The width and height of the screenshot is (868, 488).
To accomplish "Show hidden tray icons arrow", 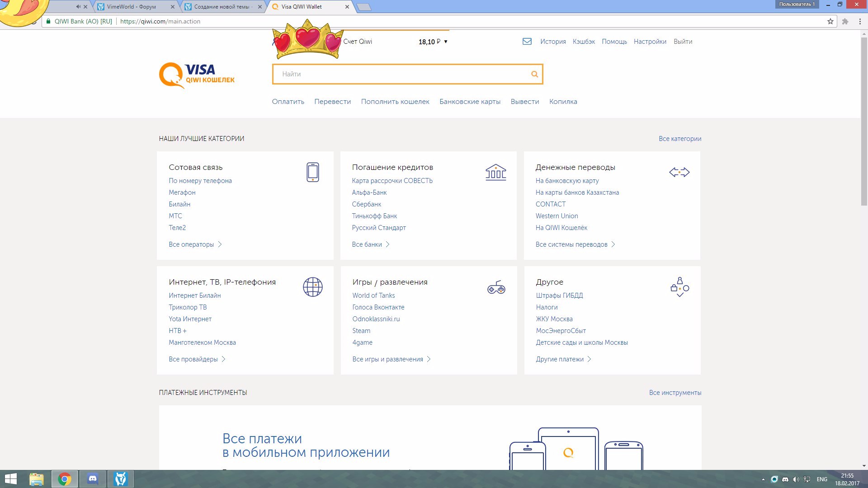I will pyautogui.click(x=763, y=479).
